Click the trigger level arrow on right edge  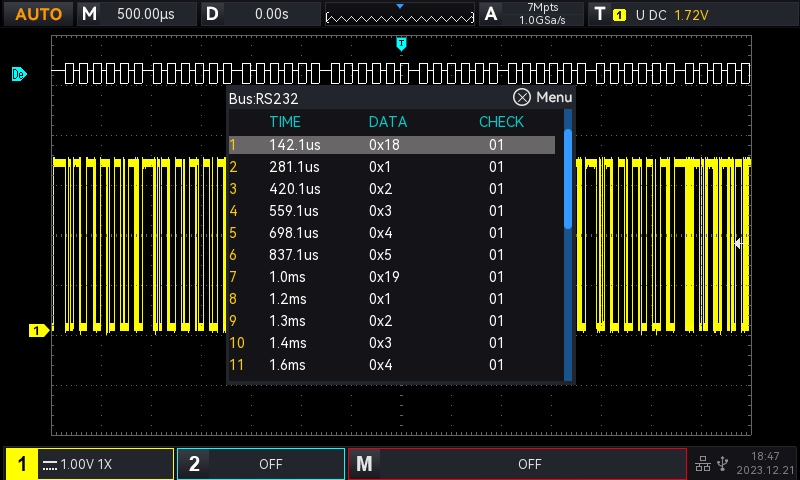(x=740, y=243)
